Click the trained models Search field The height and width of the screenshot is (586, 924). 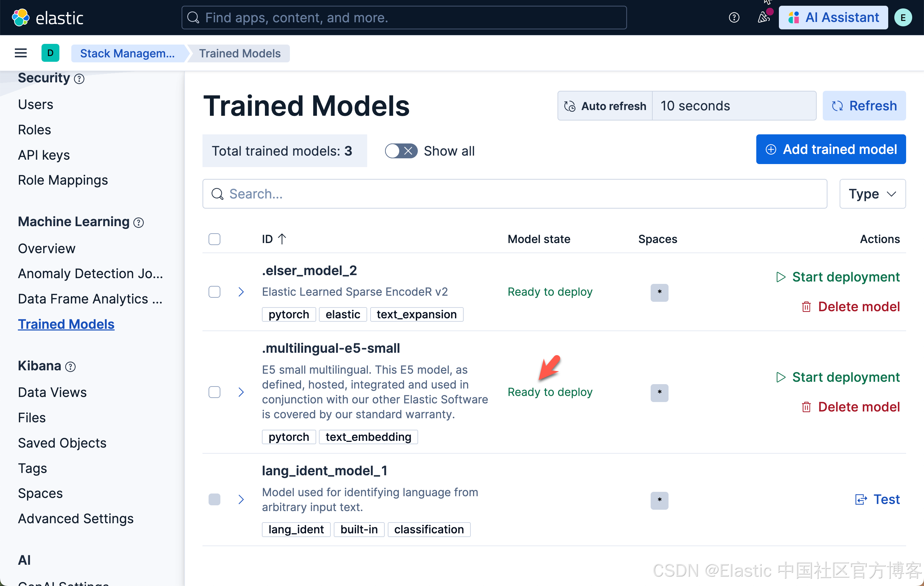[x=514, y=194]
